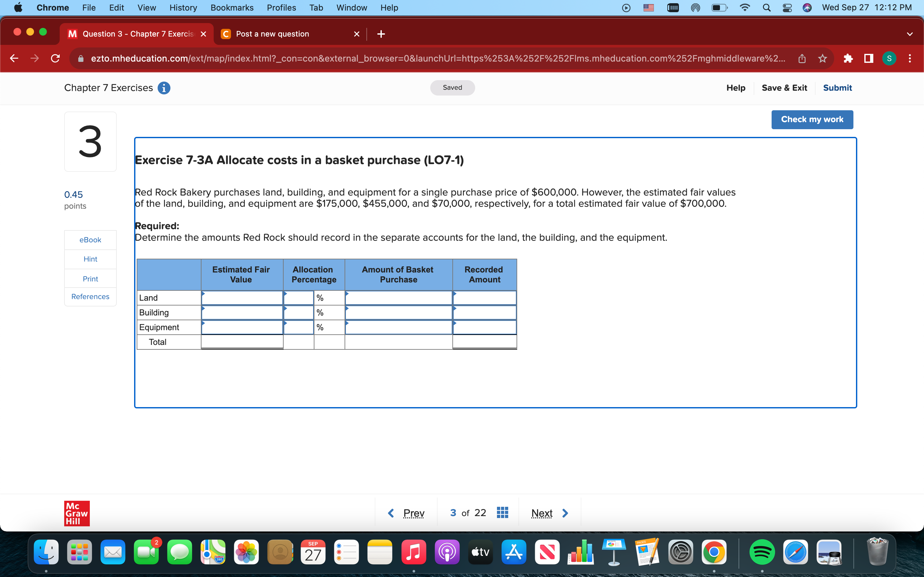This screenshot has width=924, height=577.
Task: Open the Hint panel
Action: 90,259
